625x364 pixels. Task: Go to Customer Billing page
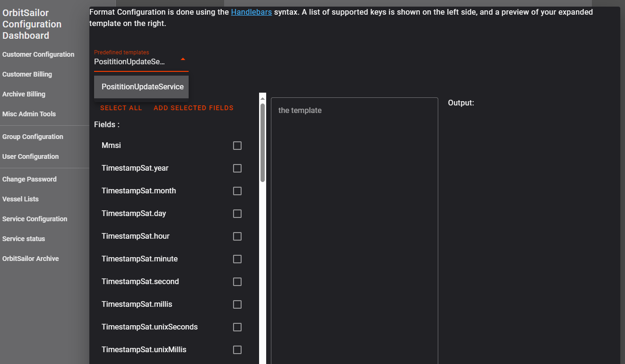click(27, 74)
